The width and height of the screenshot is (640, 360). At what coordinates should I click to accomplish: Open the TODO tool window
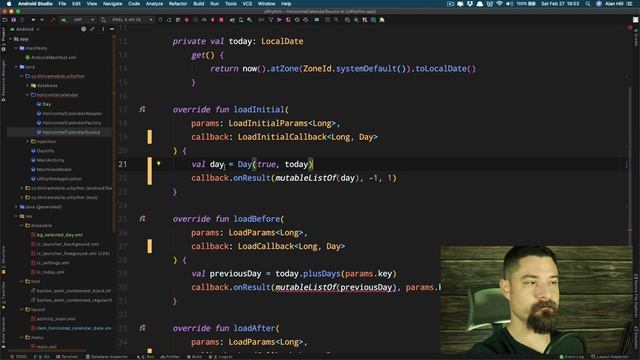pos(18,357)
